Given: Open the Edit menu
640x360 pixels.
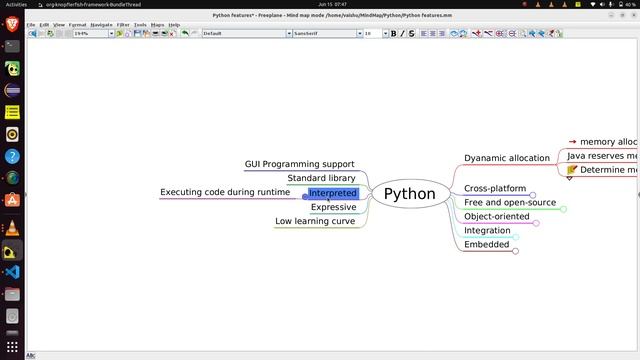Looking at the screenshot, I should 44,25.
